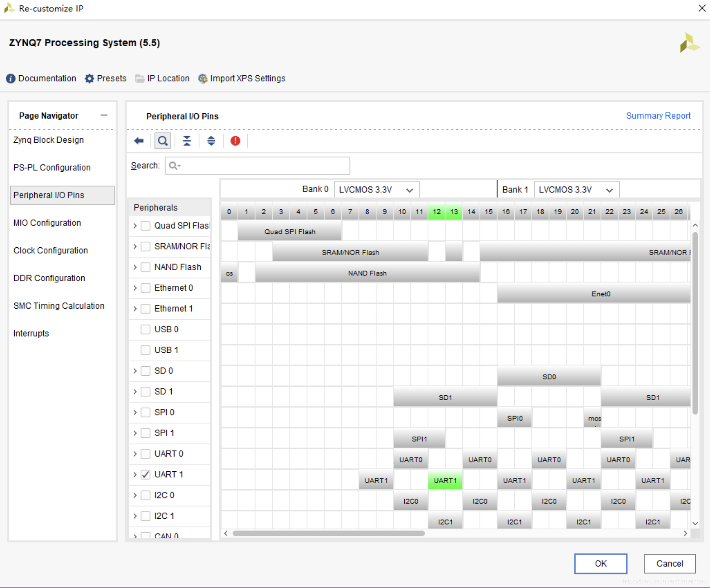Select the Quad SPI Flash pin block
Viewport: 710px width, 588px height.
click(289, 232)
